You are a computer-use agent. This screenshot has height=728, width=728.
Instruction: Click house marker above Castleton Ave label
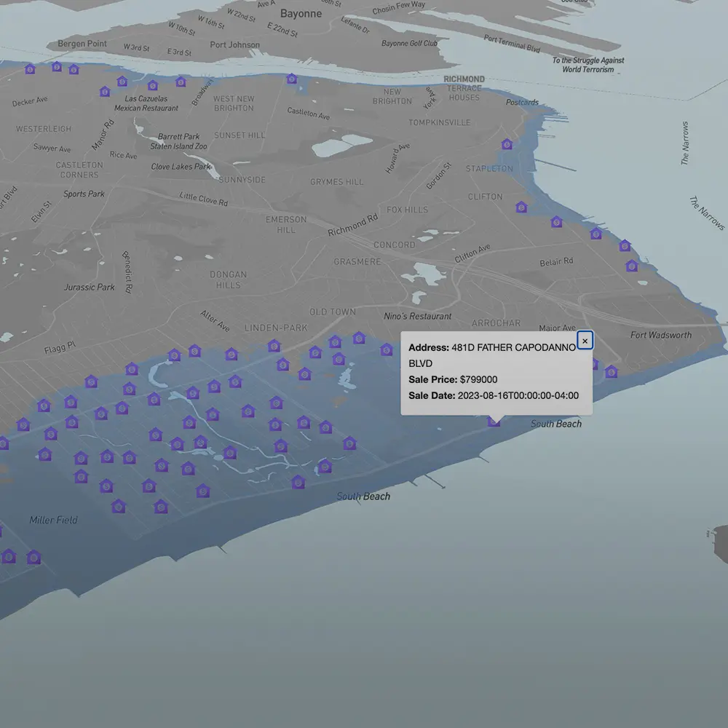[292, 79]
